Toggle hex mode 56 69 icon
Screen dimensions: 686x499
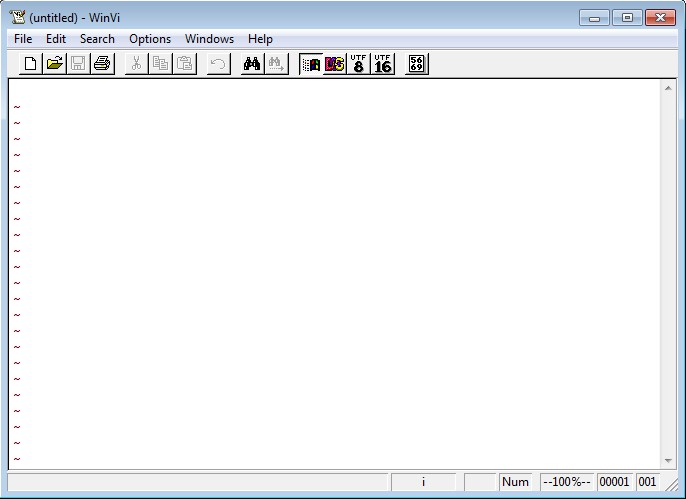417,64
